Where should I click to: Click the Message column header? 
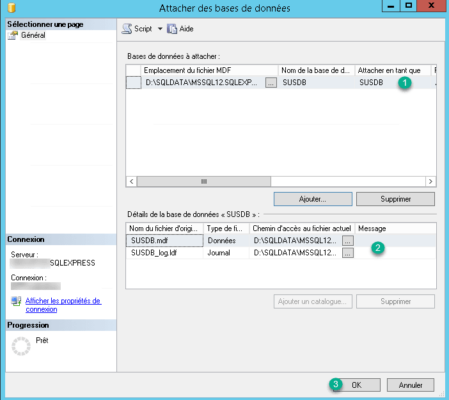tap(395, 228)
